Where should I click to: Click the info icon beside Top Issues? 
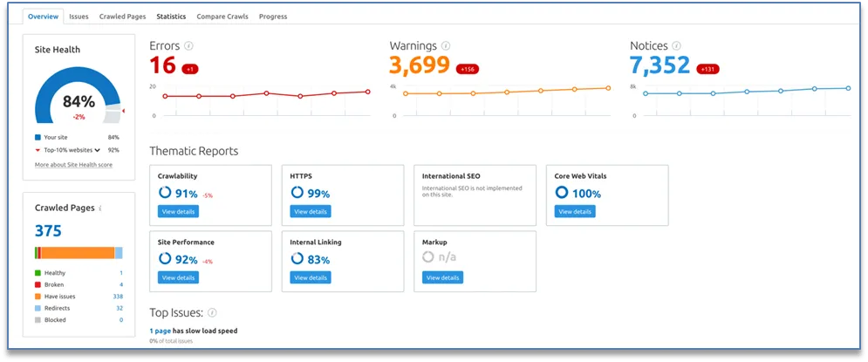point(212,313)
